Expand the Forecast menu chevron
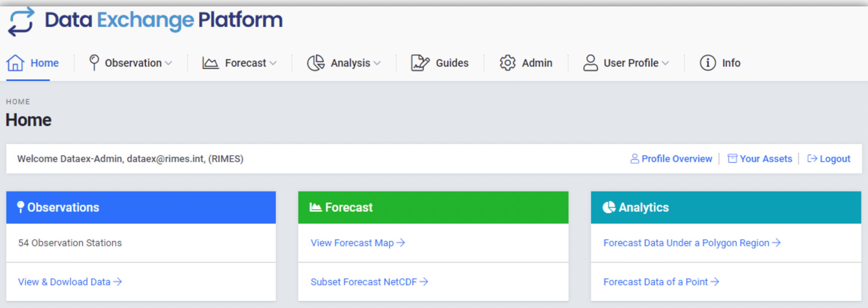 273,63
